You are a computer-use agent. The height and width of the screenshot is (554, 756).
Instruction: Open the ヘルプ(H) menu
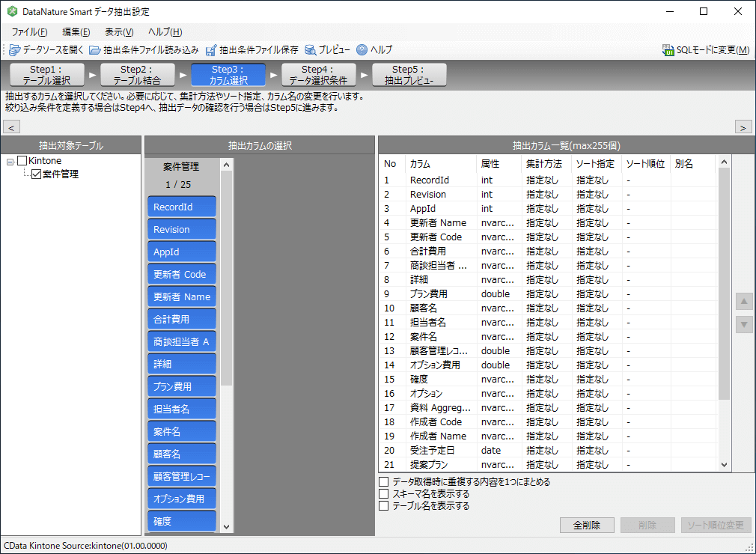[x=165, y=32]
